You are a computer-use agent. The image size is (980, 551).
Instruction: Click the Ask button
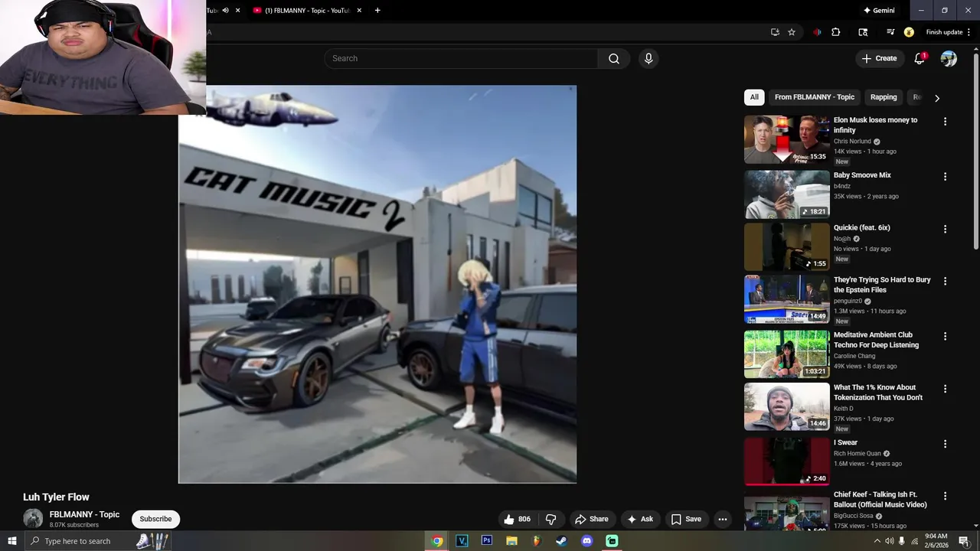[639, 519]
